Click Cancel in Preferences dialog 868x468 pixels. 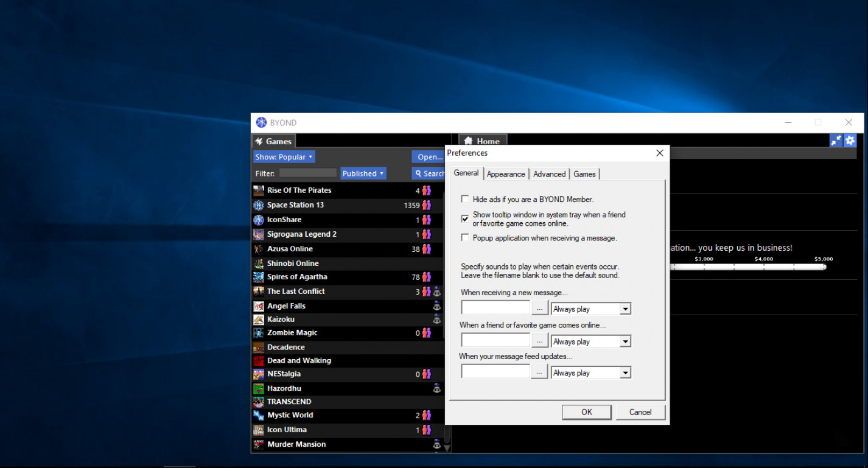(640, 412)
